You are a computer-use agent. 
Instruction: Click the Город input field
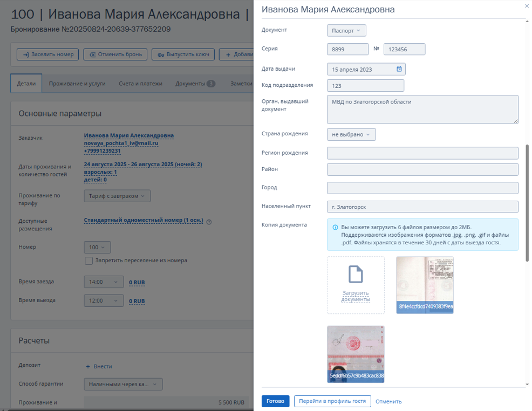[422, 188]
